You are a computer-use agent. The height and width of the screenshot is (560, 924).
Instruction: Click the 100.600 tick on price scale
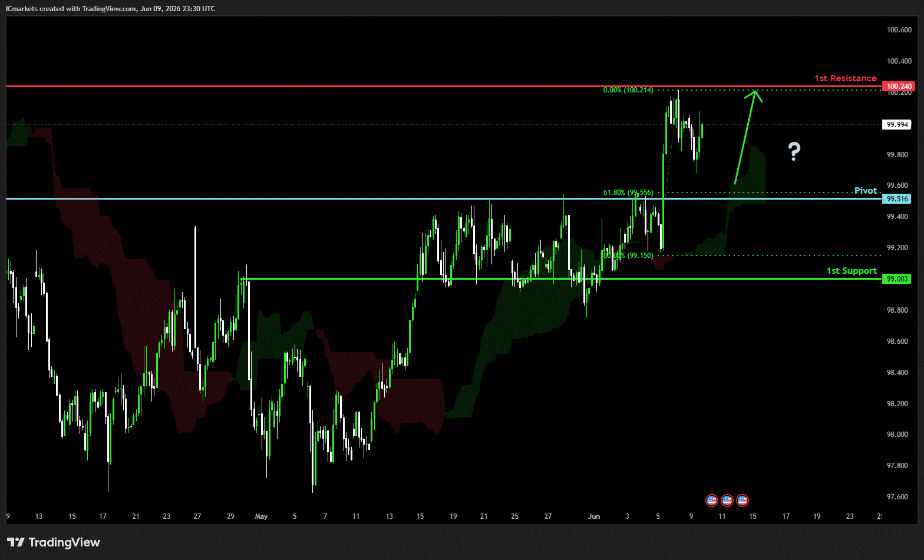(899, 30)
